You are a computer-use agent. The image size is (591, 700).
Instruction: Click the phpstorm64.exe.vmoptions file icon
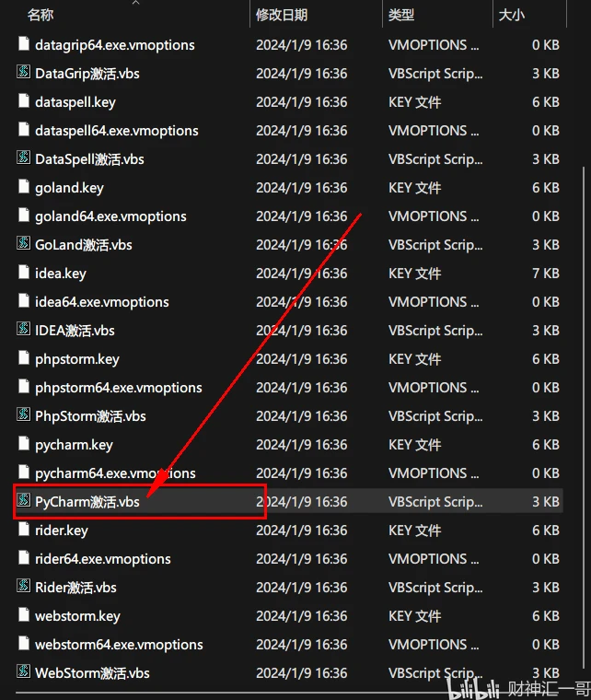[24, 387]
